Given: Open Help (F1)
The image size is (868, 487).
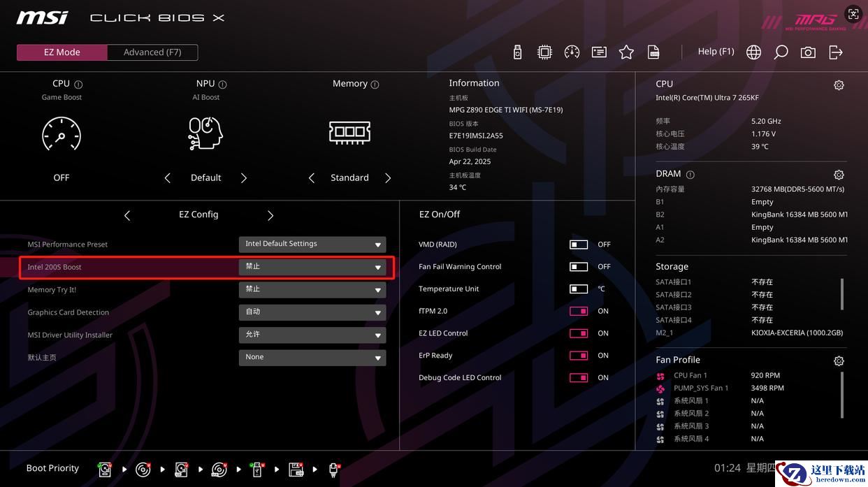Looking at the screenshot, I should 716,52.
